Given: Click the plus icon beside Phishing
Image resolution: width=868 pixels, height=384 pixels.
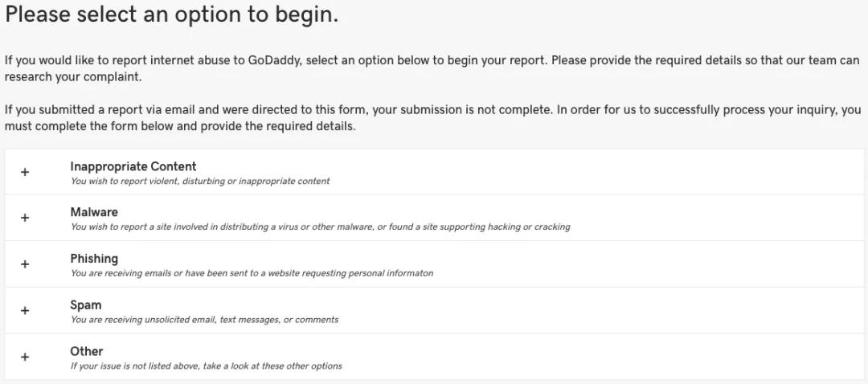Looking at the screenshot, I should click(x=25, y=264).
